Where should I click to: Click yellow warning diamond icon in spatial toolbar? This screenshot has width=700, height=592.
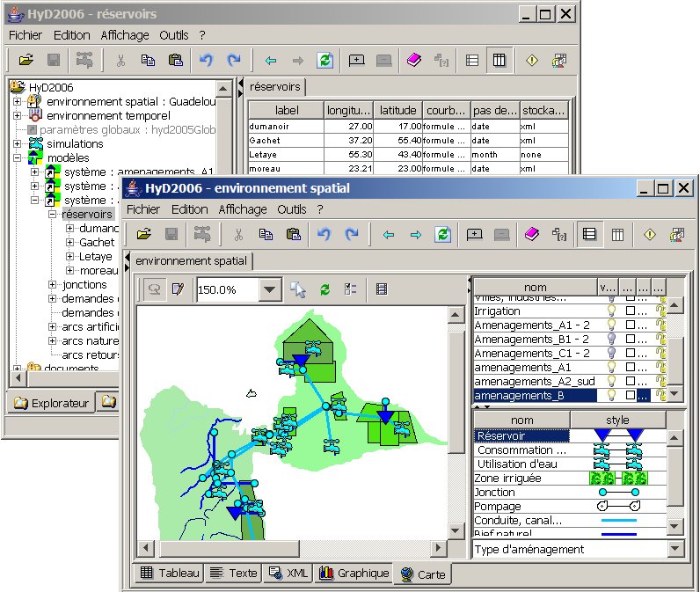(x=649, y=235)
